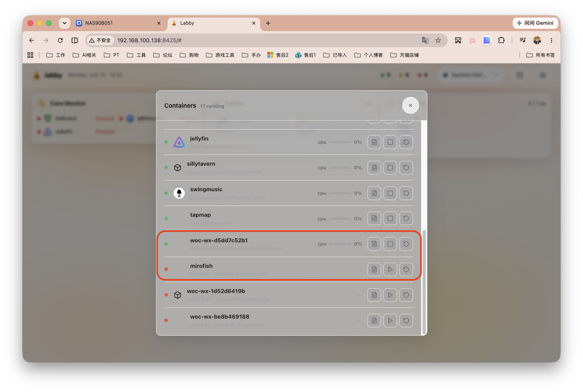
Task: Open the browser extensions puzzle icon
Action: point(501,40)
